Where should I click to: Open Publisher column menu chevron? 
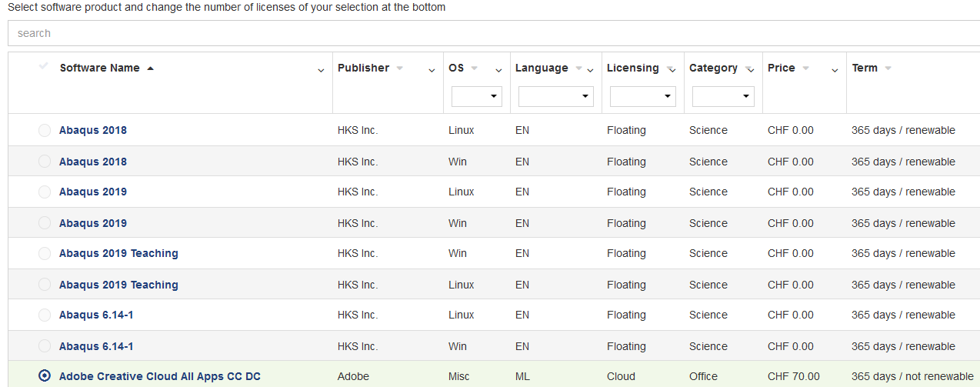tap(432, 71)
